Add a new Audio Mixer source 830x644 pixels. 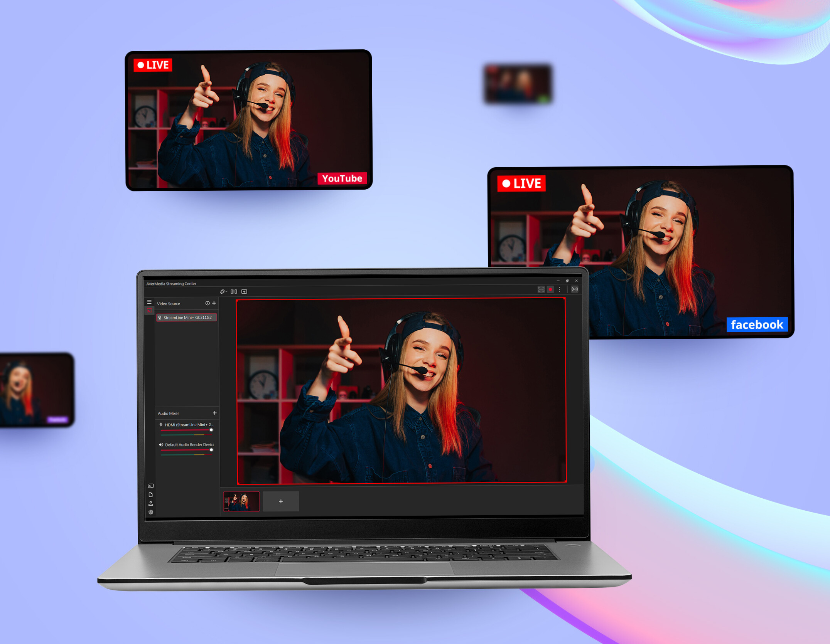click(215, 413)
